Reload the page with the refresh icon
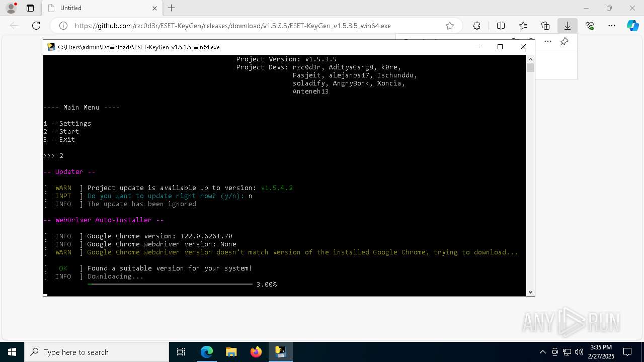 tap(36, 26)
